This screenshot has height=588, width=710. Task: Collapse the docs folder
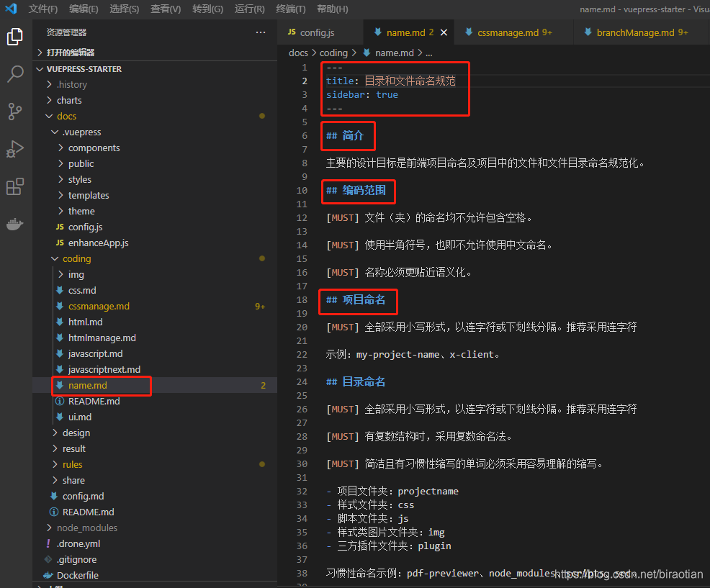tap(155, 116)
